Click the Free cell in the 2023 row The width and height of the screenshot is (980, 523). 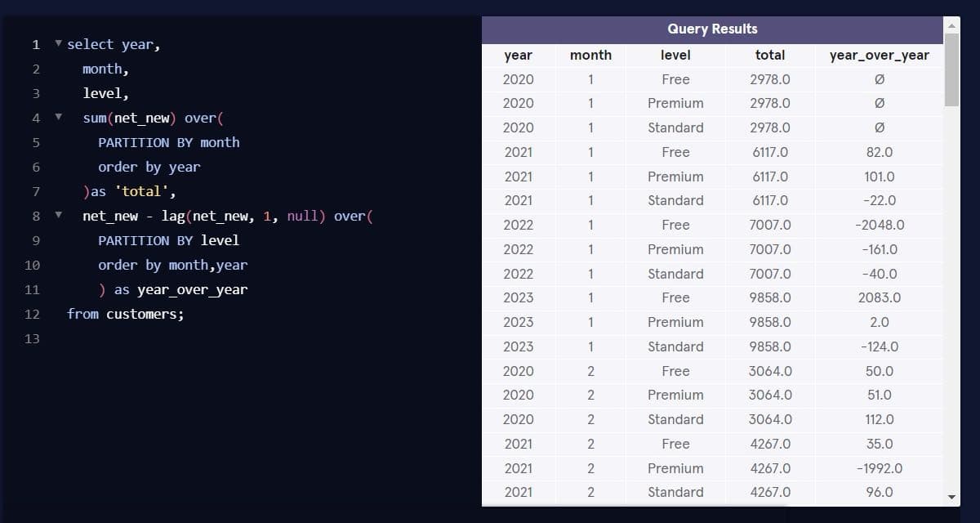coord(675,297)
